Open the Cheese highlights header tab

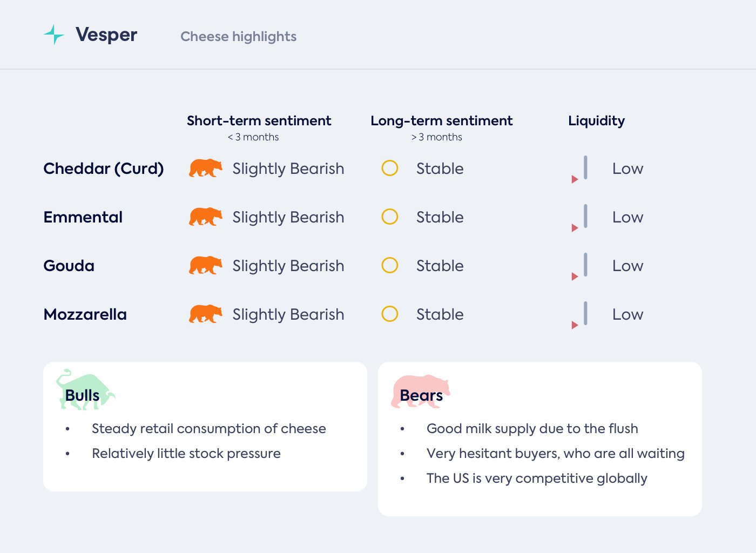pyautogui.click(x=238, y=36)
